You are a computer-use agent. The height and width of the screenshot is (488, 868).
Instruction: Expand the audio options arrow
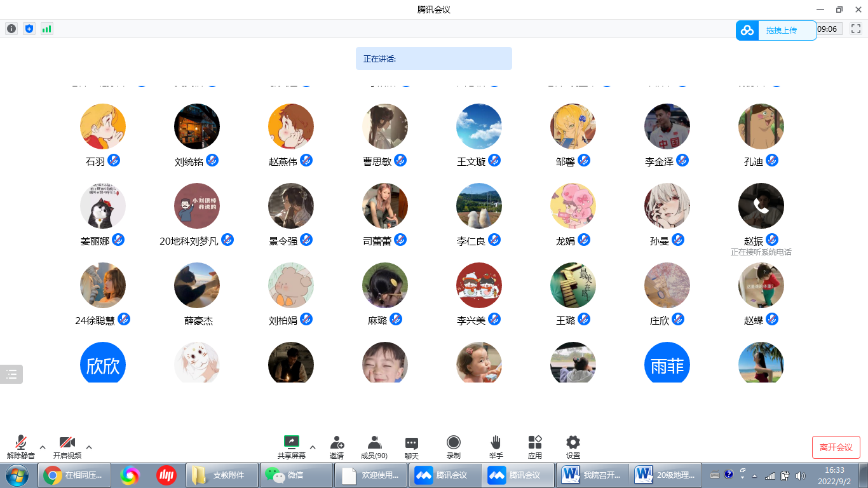tap(43, 447)
